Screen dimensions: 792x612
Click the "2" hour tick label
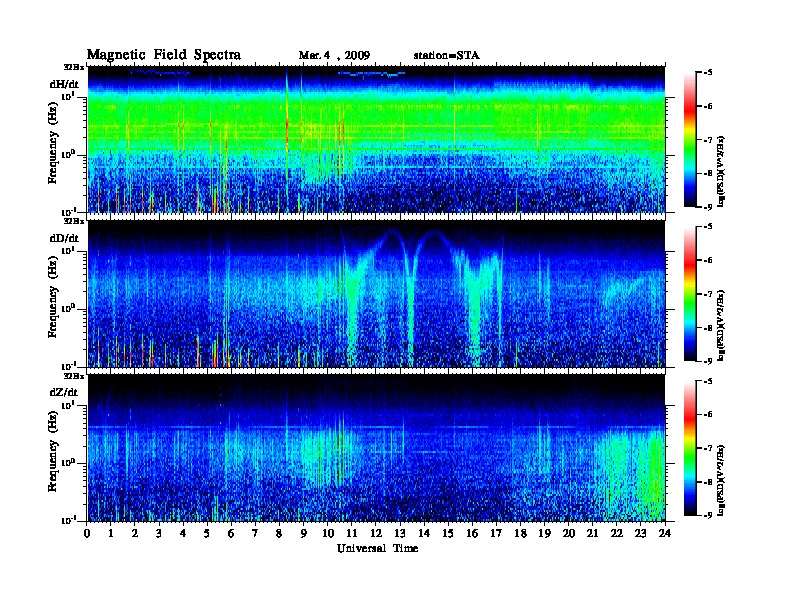click(x=135, y=533)
